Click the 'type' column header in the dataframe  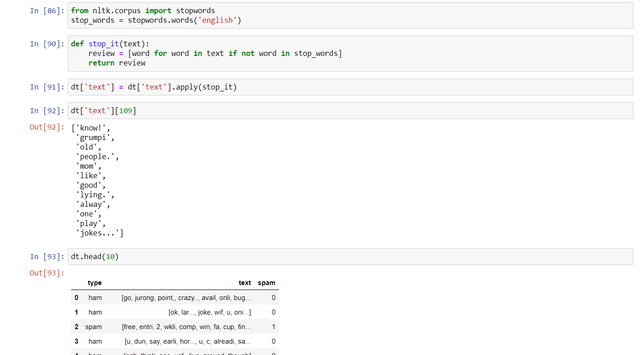[95, 283]
